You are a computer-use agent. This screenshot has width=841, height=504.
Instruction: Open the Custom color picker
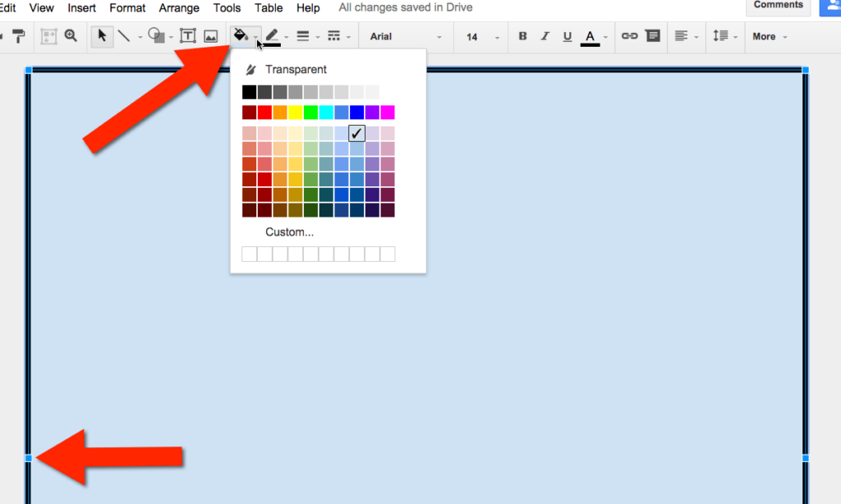pos(289,232)
